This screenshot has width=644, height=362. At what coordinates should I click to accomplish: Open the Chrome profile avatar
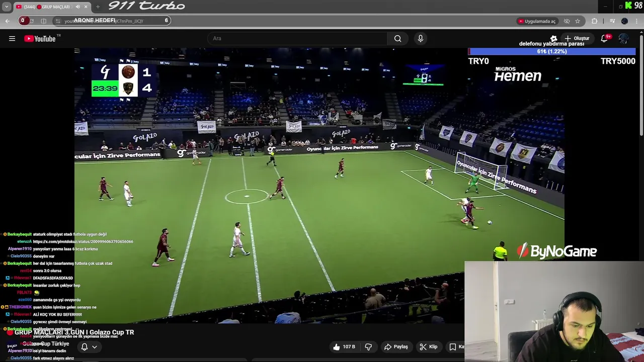pyautogui.click(x=624, y=21)
